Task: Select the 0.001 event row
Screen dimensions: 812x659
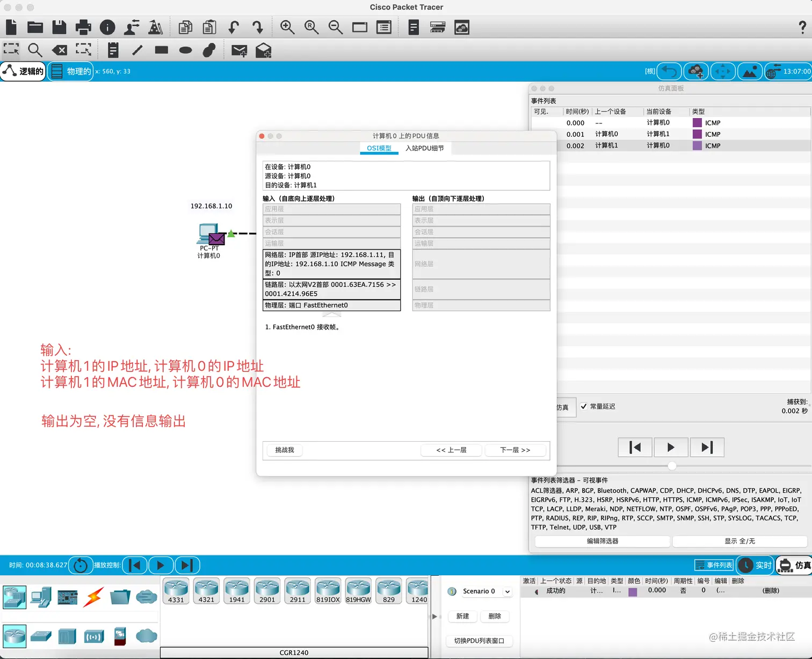Action: pyautogui.click(x=670, y=134)
